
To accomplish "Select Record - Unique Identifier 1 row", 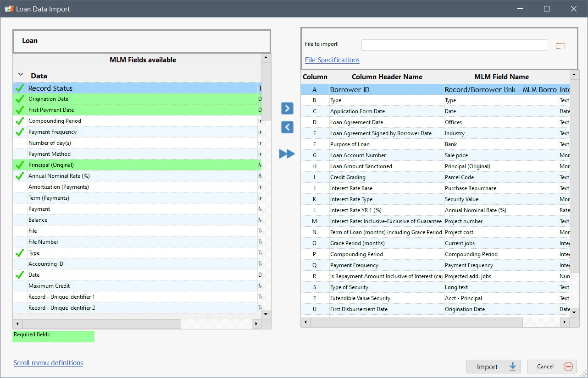I will pyautogui.click(x=137, y=297).
